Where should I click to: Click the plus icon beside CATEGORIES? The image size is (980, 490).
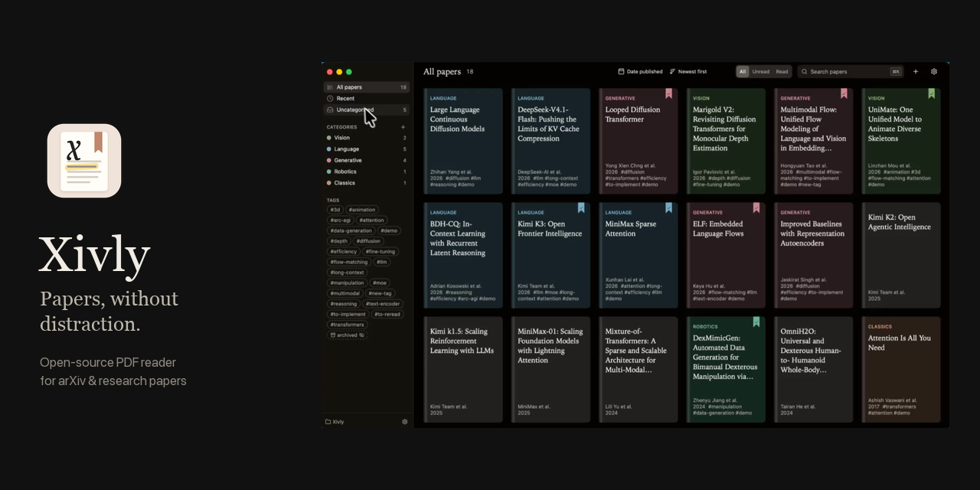[403, 127]
